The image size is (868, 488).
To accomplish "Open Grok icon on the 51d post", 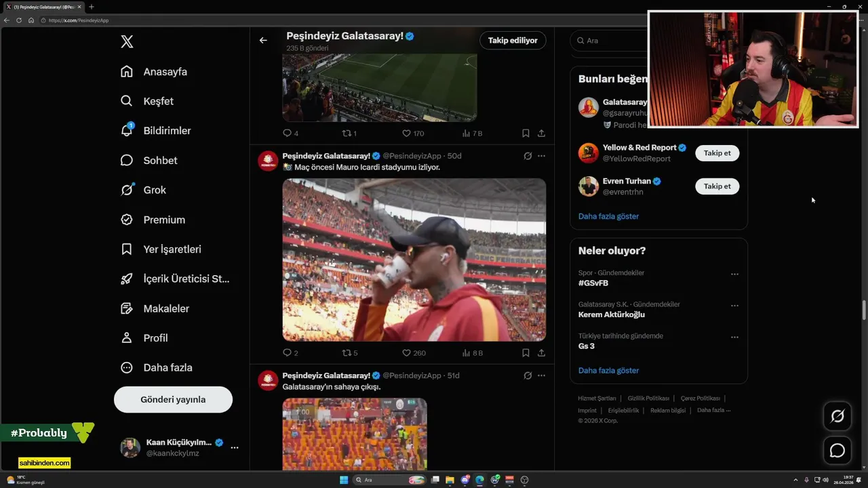I will [528, 375].
